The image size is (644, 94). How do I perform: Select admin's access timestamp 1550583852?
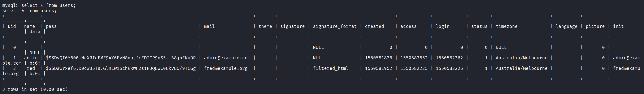pyautogui.click(x=414, y=58)
